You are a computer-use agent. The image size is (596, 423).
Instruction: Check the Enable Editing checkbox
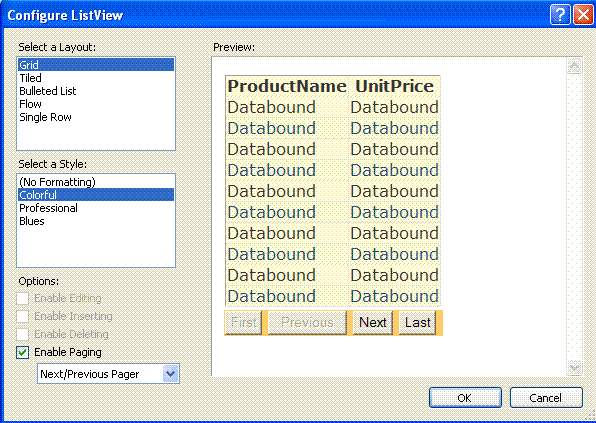click(22, 298)
